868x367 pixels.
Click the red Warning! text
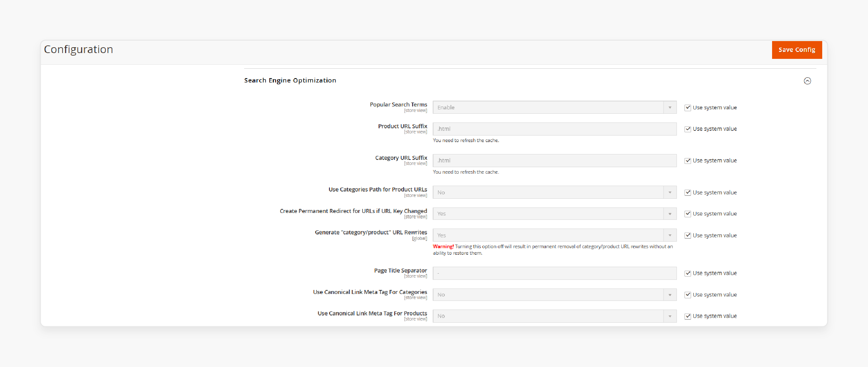(443, 246)
